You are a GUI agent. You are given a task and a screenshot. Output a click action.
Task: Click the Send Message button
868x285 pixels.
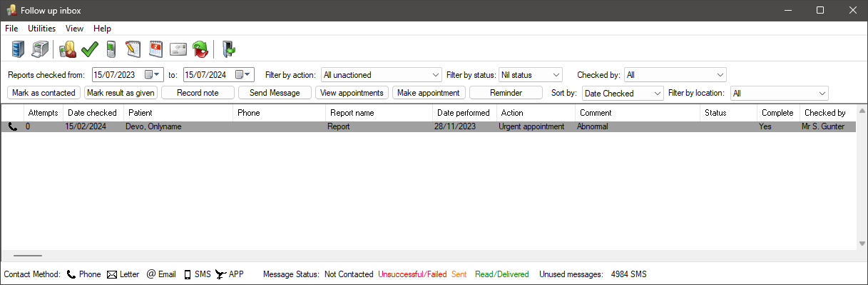[275, 93]
